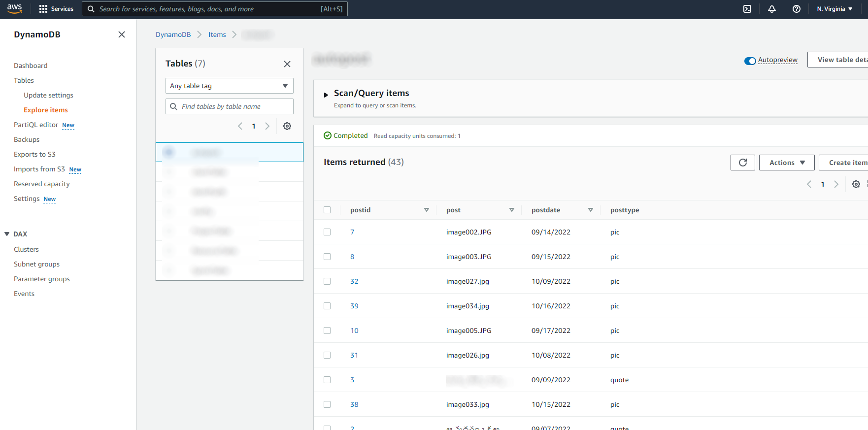868x430 pixels.
Task: Open Parameter groups page
Action: pyautogui.click(x=42, y=279)
